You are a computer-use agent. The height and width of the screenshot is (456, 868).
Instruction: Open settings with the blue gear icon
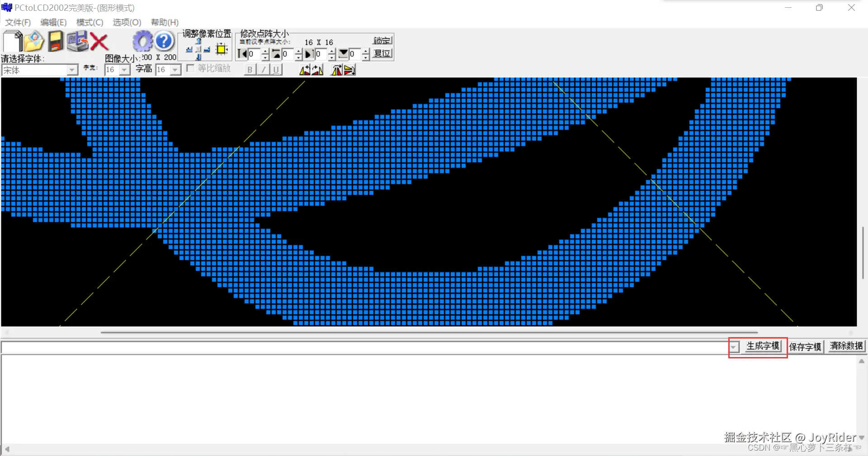(143, 42)
